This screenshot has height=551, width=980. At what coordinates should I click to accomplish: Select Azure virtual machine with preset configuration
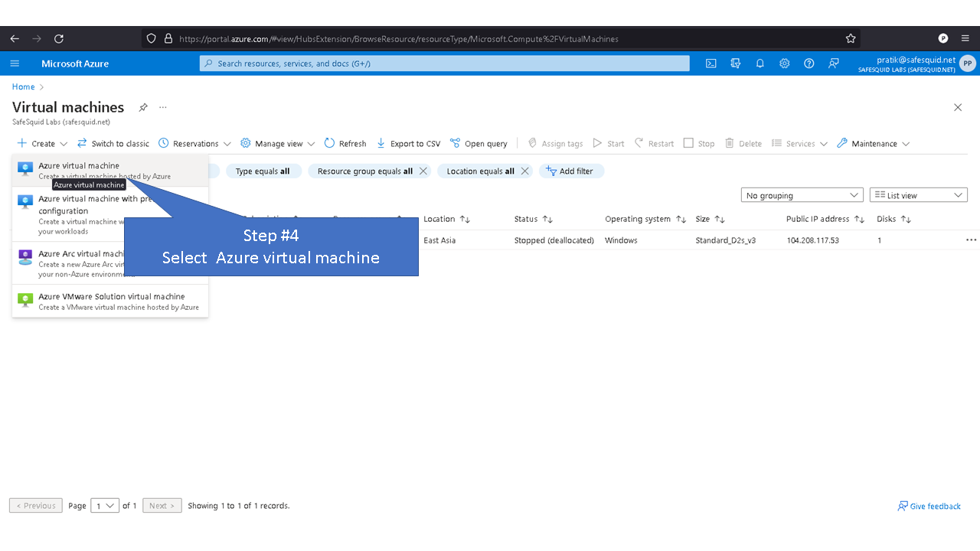(110, 214)
